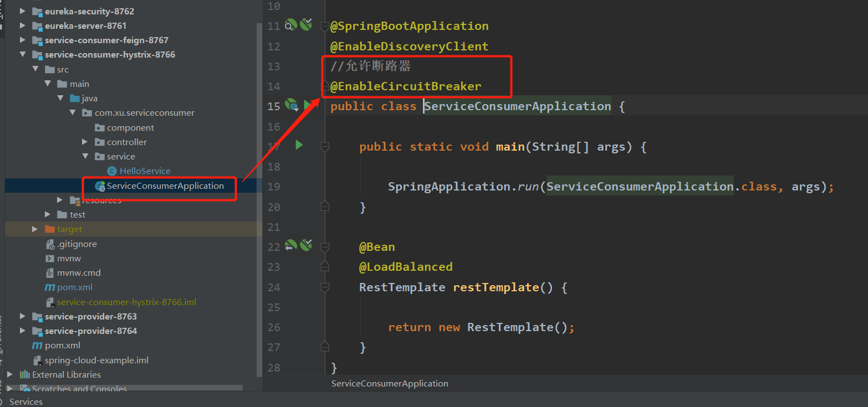Open the HelloService class

click(x=145, y=171)
